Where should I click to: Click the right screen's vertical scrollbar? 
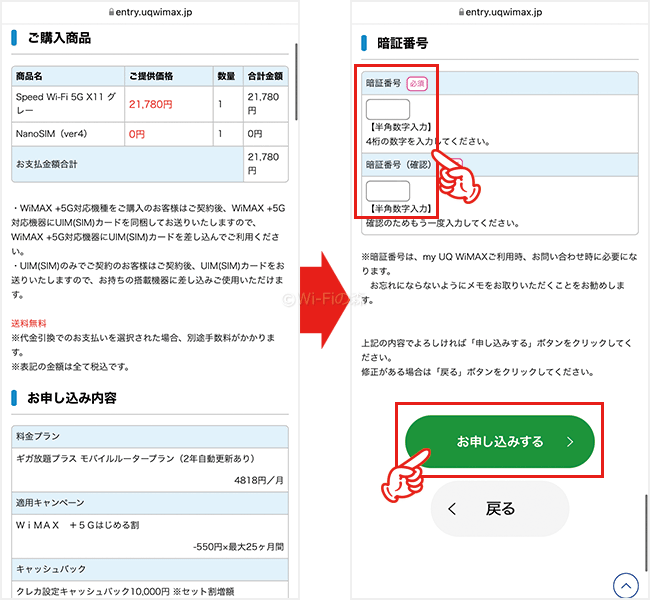[646, 532]
